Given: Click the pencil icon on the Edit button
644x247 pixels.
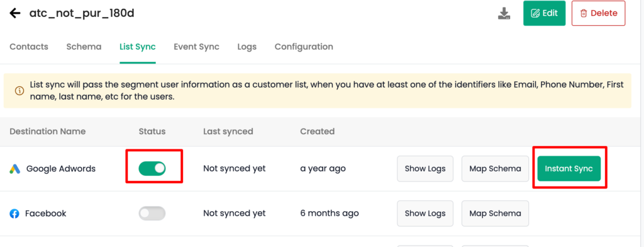Looking at the screenshot, I should [535, 13].
